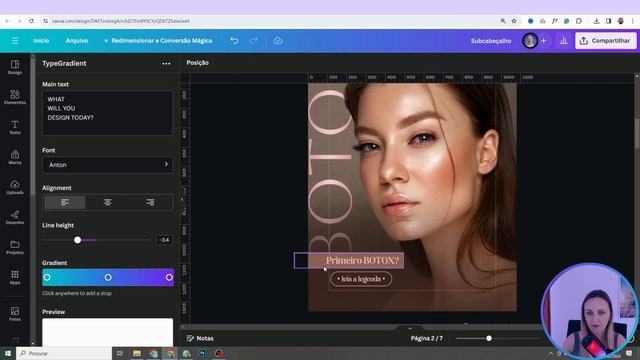The width and height of the screenshot is (640, 360).
Task: Go back in the browser
Action: tap(7, 21)
